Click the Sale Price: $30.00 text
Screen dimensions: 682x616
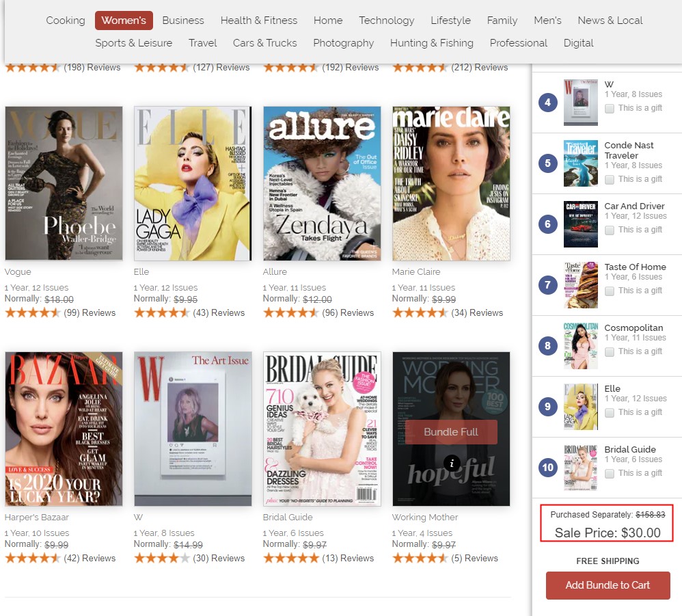pos(608,533)
